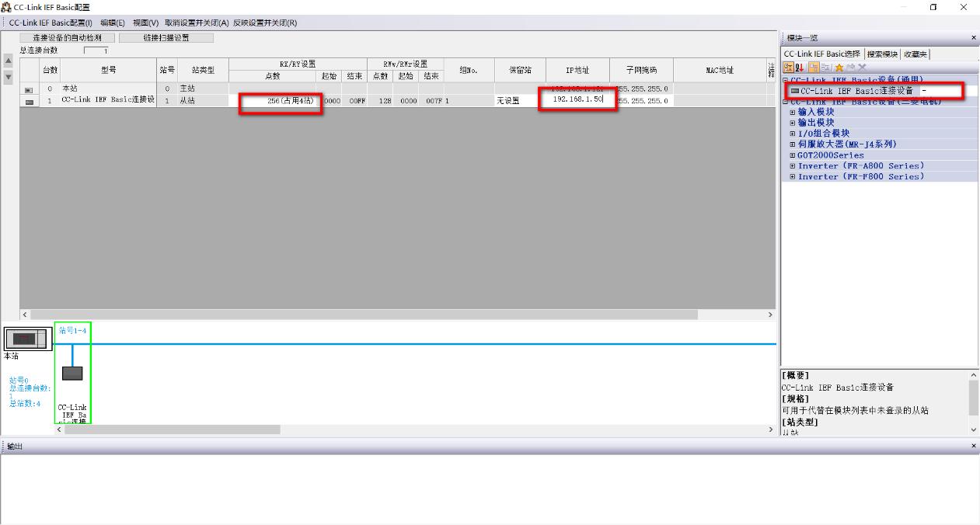Switch to the 收藏夹 tab
980x525 pixels.
point(915,54)
